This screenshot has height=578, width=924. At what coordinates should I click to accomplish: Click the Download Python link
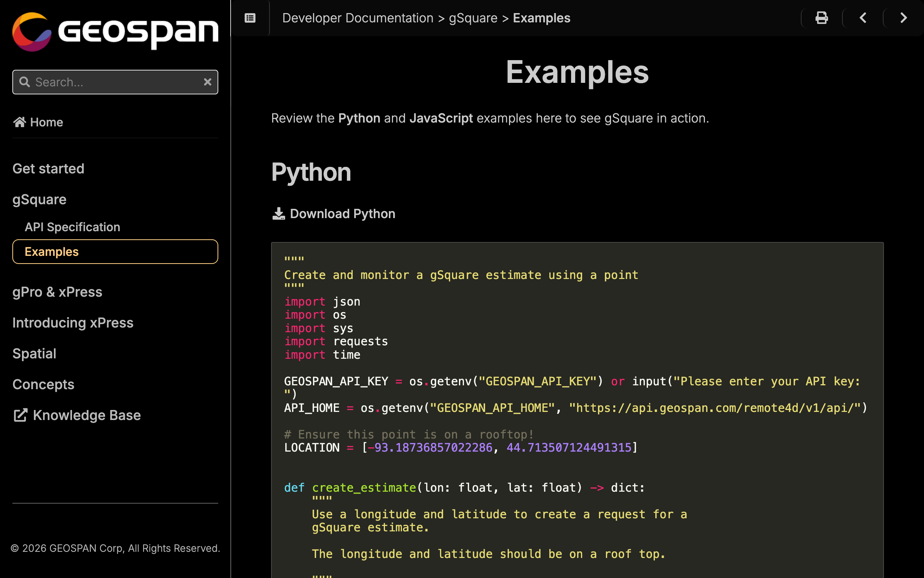click(334, 213)
